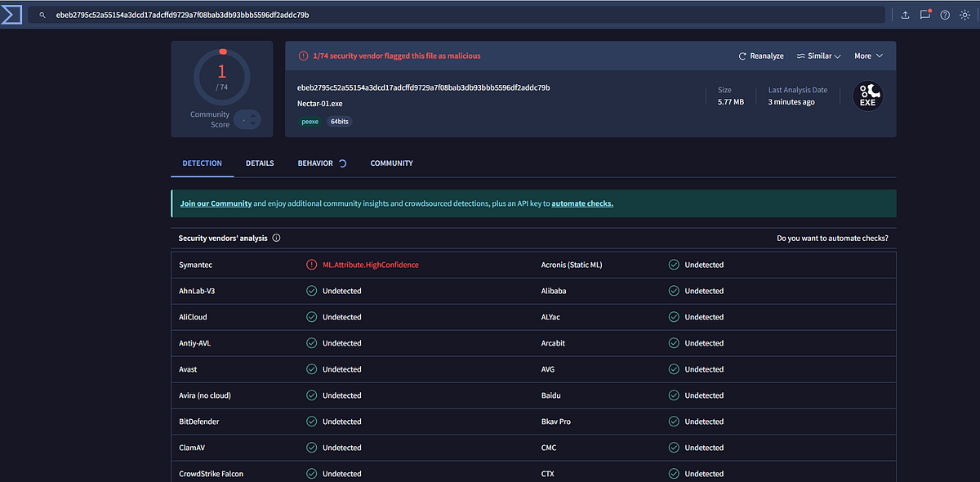
Task: Click the info icon beside Security vendors' analysis
Action: point(276,239)
